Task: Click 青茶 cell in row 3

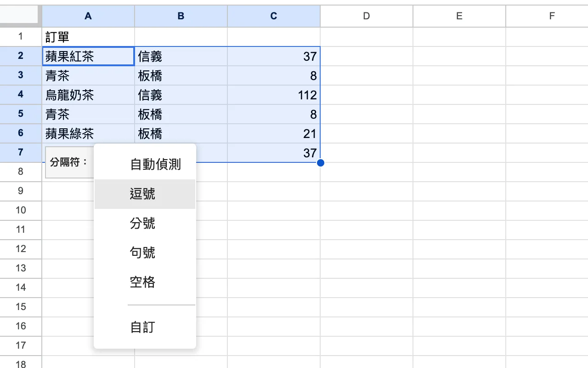Action: pyautogui.click(x=88, y=75)
